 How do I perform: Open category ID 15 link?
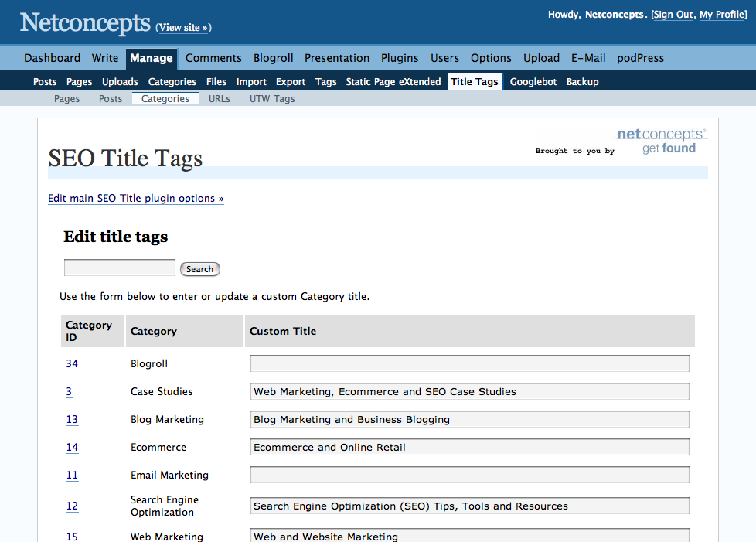[72, 537]
